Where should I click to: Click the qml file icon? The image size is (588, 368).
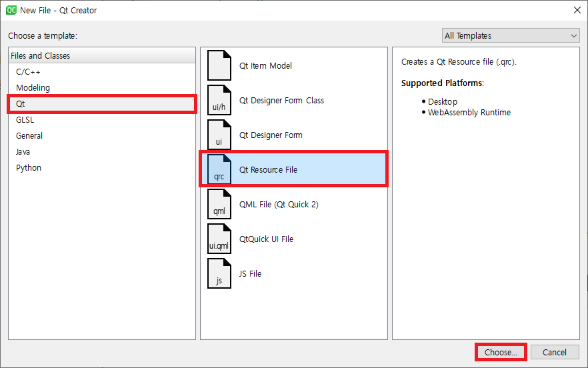coord(219,204)
